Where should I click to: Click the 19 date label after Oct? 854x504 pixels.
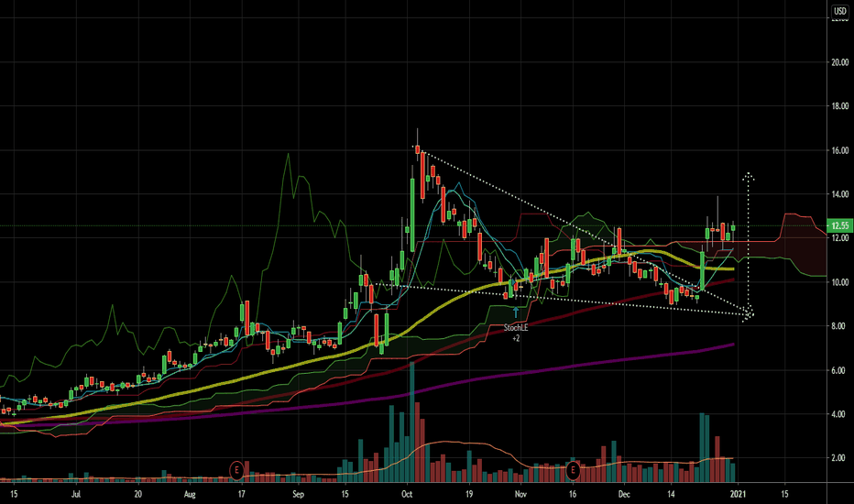pyautogui.click(x=469, y=494)
